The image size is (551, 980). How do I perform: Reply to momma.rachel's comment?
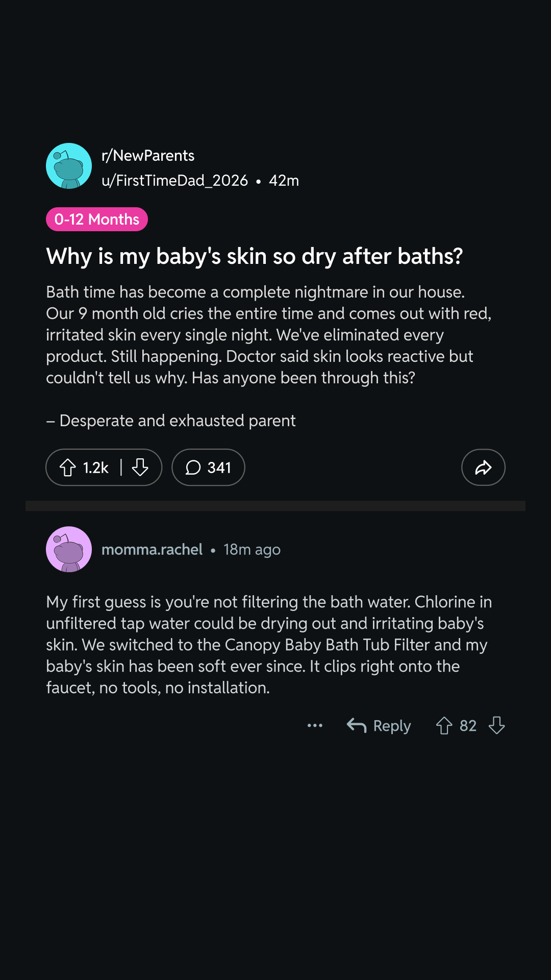click(379, 725)
